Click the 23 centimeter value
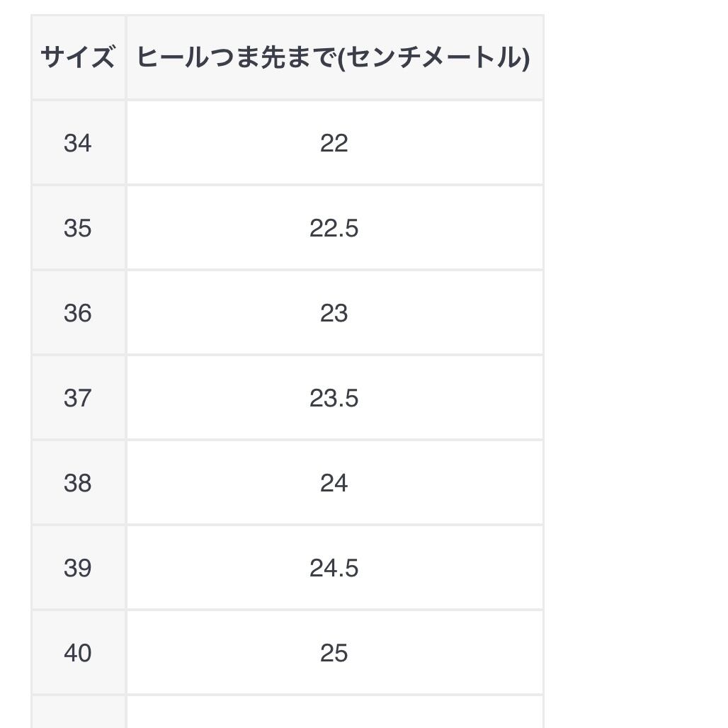This screenshot has width=728, height=728. (x=334, y=313)
